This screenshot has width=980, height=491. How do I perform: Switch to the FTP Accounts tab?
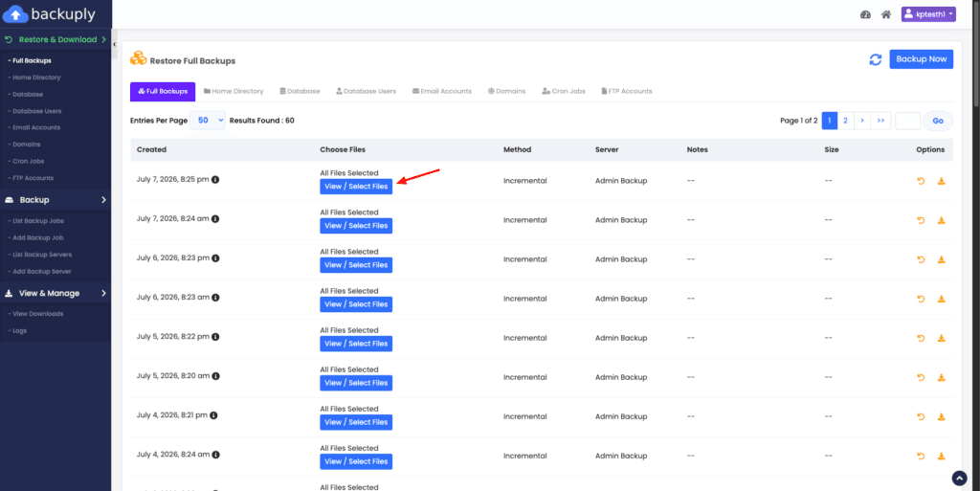coord(627,91)
